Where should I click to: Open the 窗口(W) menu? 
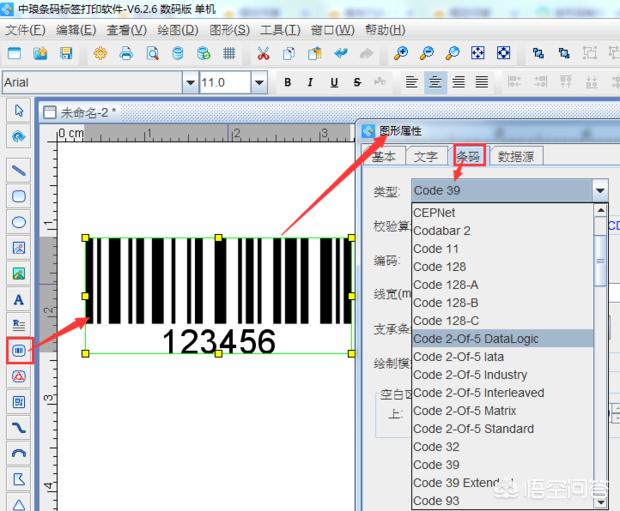332,30
